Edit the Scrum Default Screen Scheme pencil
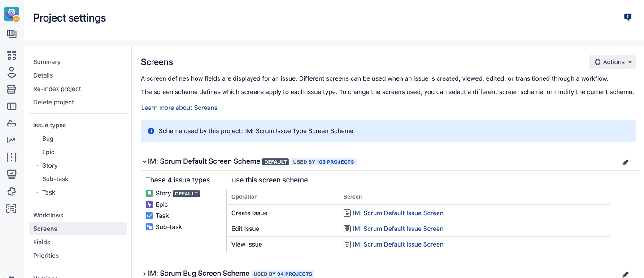 coord(626,162)
